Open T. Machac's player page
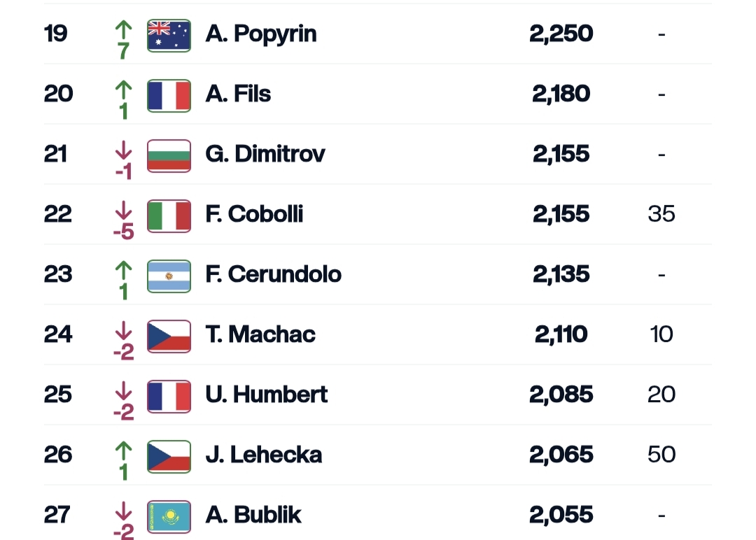Viewport: 756px width, 540px height. [260, 335]
